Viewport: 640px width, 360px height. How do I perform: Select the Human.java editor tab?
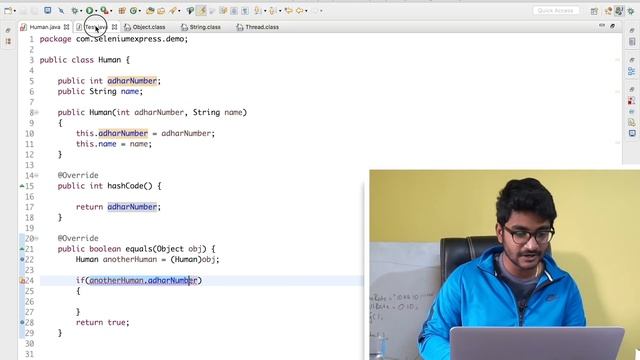pyautogui.click(x=45, y=27)
